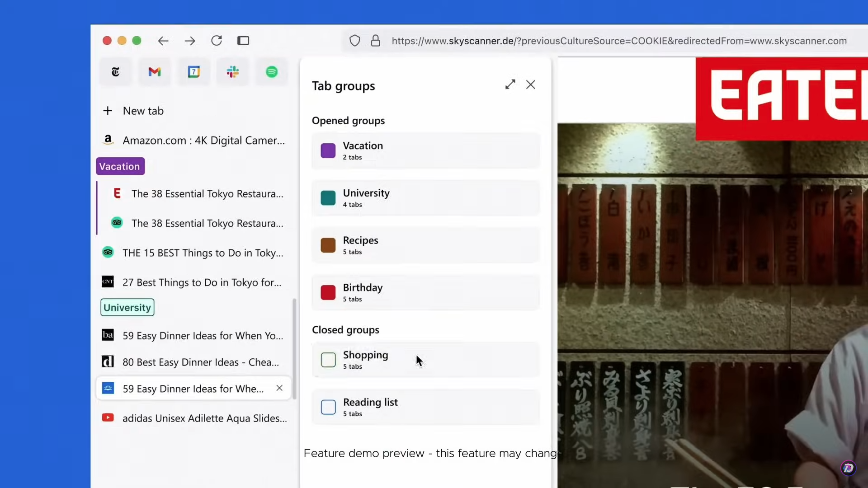The image size is (868, 488).
Task: Expand the University group label in sidebar
Action: click(127, 307)
